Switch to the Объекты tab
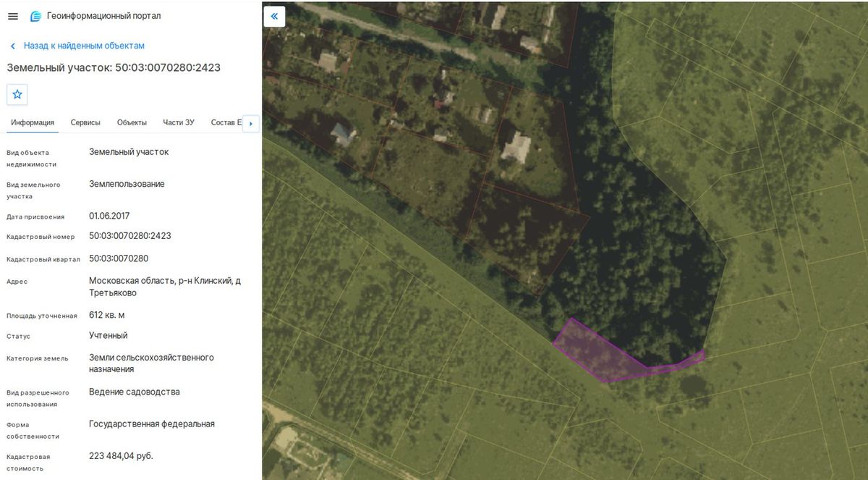The height and width of the screenshot is (480, 868). (x=132, y=122)
